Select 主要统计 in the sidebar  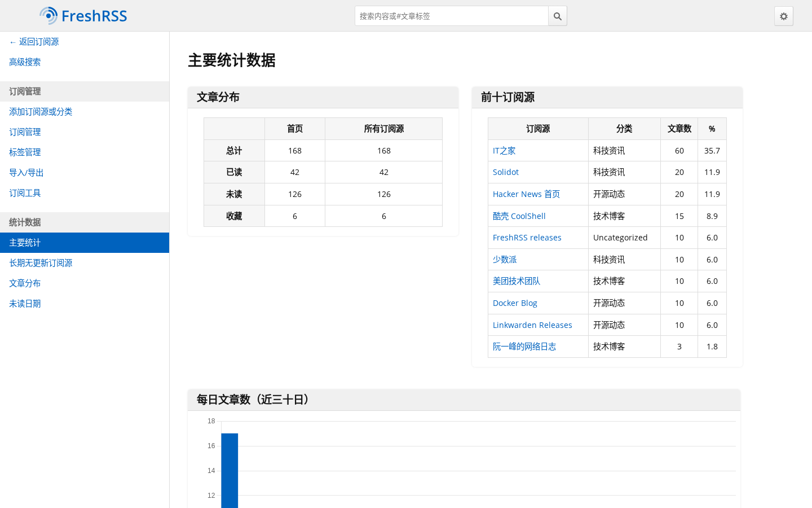[x=85, y=243]
